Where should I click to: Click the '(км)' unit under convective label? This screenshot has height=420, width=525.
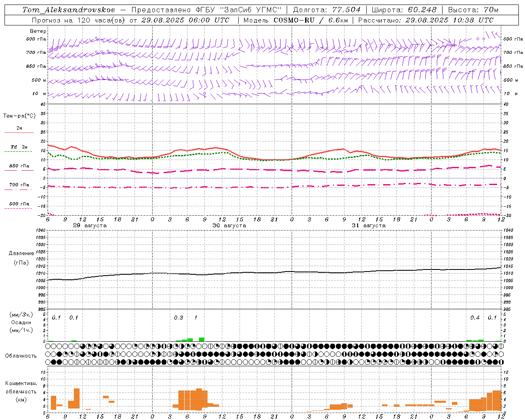point(21,399)
